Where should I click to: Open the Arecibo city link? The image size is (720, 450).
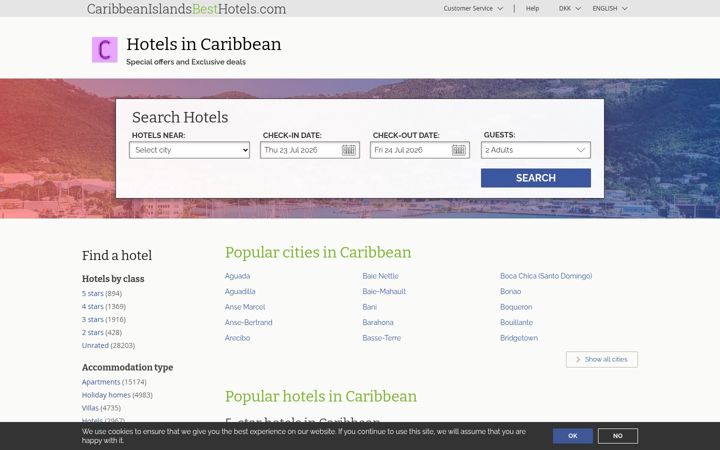(x=237, y=338)
